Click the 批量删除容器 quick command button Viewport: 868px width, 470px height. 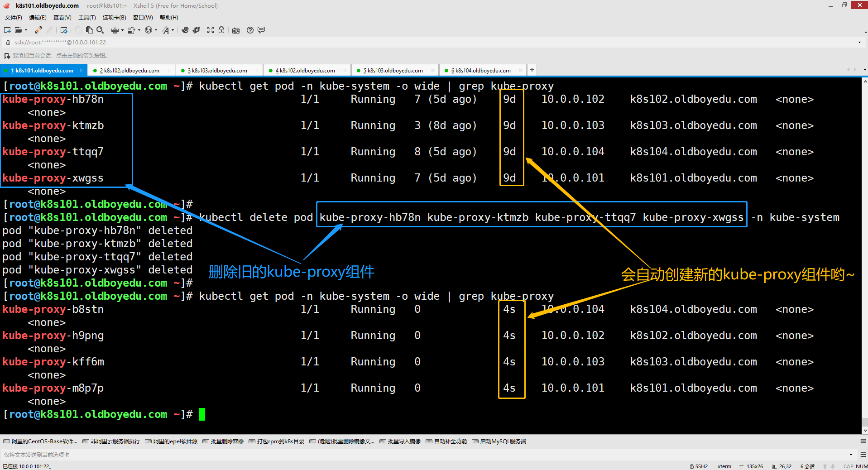click(223, 441)
